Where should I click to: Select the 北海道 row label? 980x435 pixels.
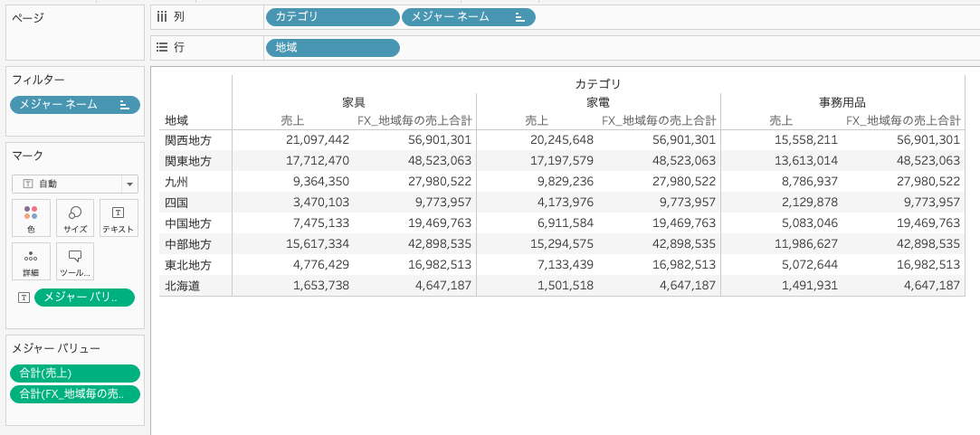click(181, 286)
